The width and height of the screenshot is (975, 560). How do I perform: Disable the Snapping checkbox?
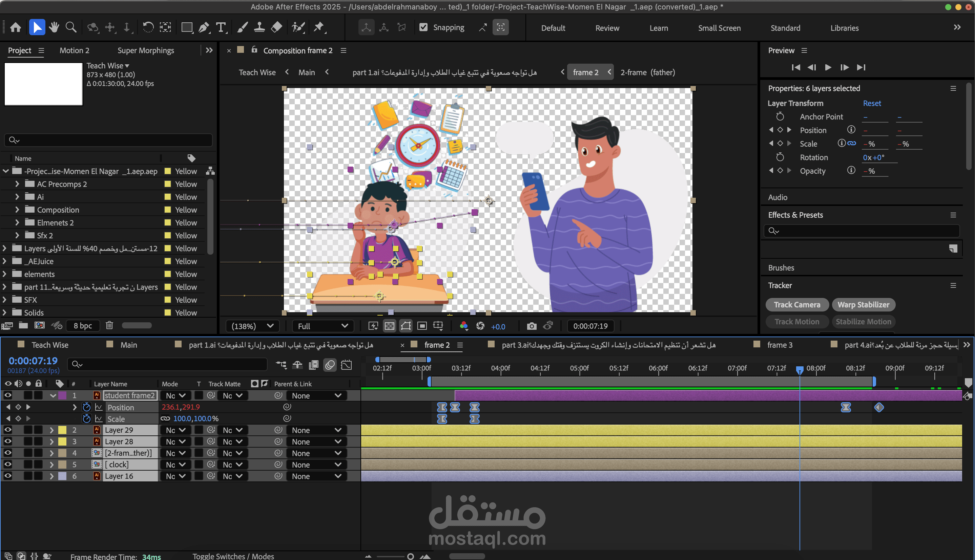(423, 27)
